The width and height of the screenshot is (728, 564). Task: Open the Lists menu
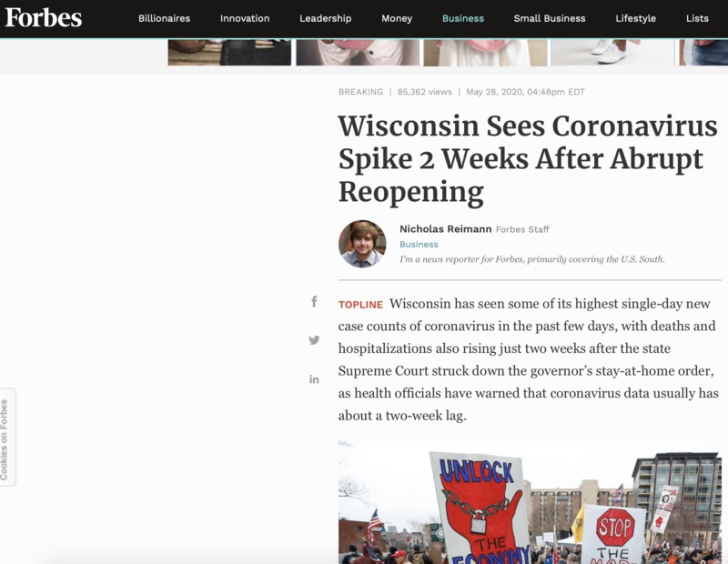pyautogui.click(x=697, y=18)
